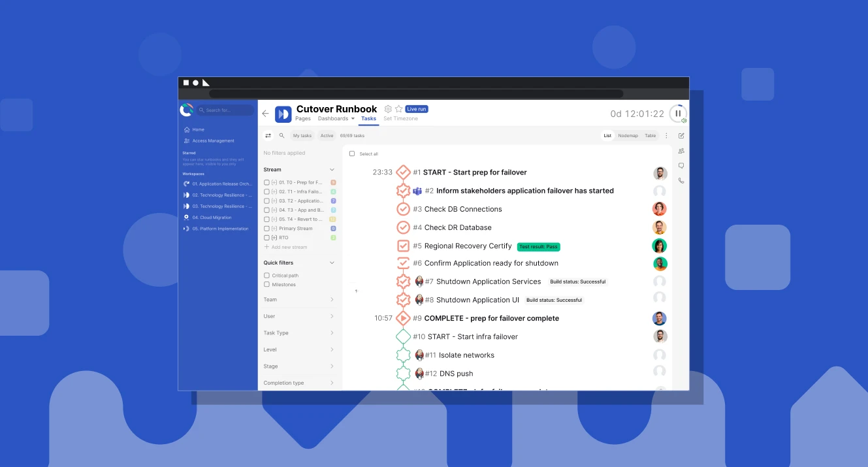The width and height of the screenshot is (868, 467).
Task: Click Add new stream
Action: point(285,248)
